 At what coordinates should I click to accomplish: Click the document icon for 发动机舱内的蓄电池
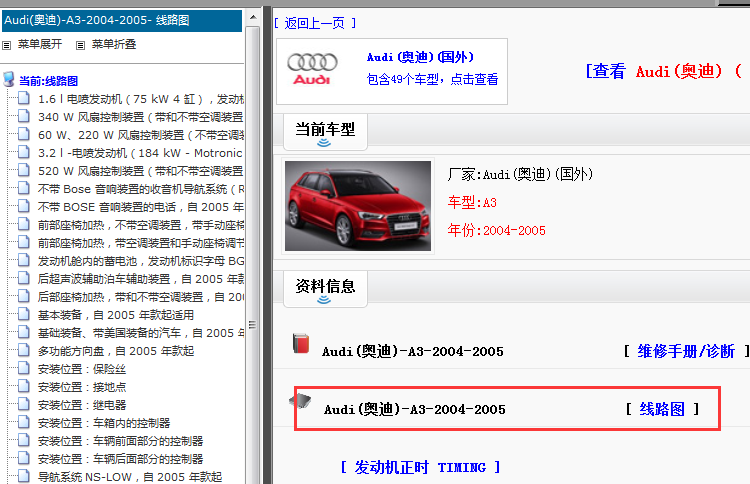click(23, 261)
